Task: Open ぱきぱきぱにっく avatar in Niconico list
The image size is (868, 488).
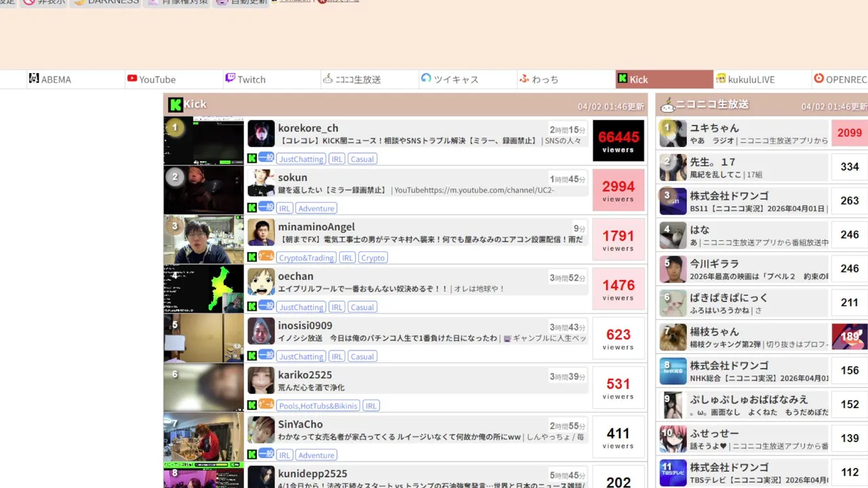Action: point(673,303)
